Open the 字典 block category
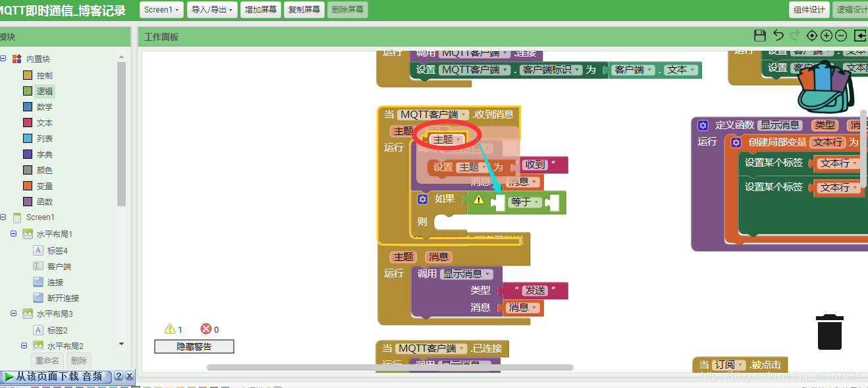Screen dimensions: 868x388 pos(38,154)
